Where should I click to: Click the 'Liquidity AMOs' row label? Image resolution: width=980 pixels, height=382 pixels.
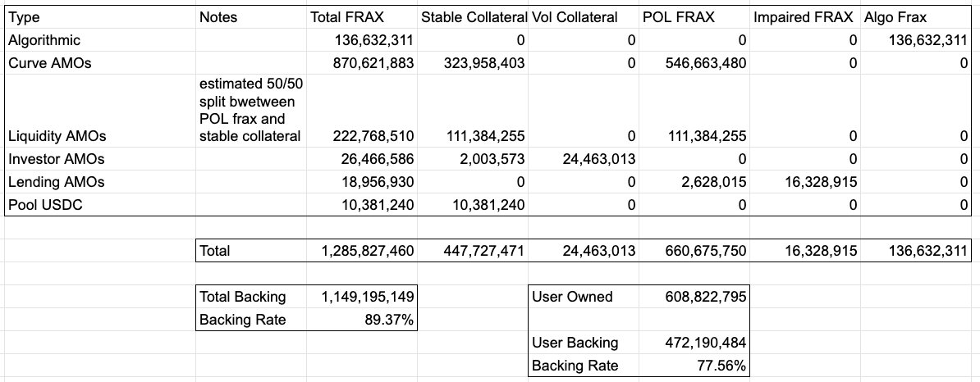pos(50,135)
